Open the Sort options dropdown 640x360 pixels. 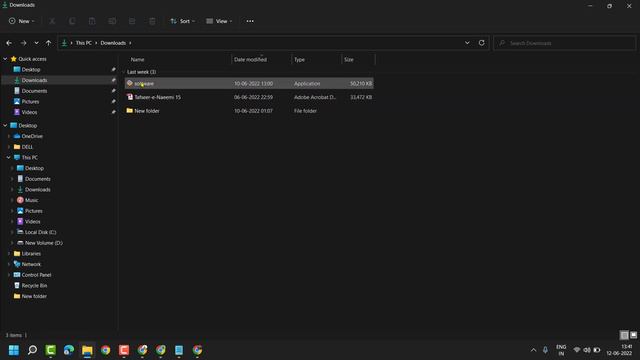[x=182, y=21]
